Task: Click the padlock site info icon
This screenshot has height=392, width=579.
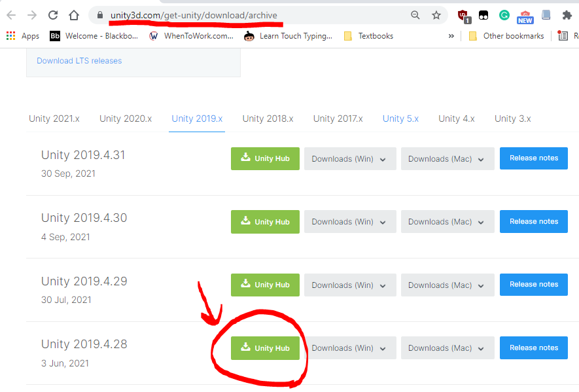Action: pyautogui.click(x=99, y=15)
